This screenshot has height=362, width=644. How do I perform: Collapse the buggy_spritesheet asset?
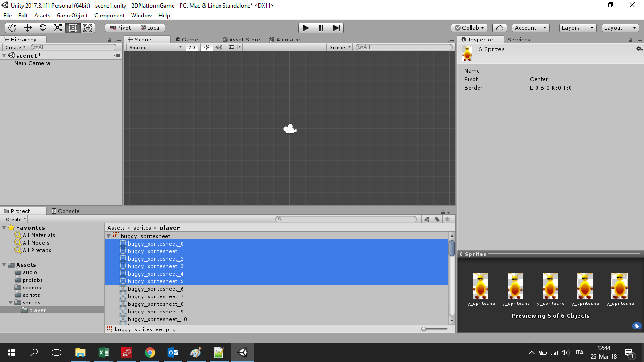click(109, 236)
